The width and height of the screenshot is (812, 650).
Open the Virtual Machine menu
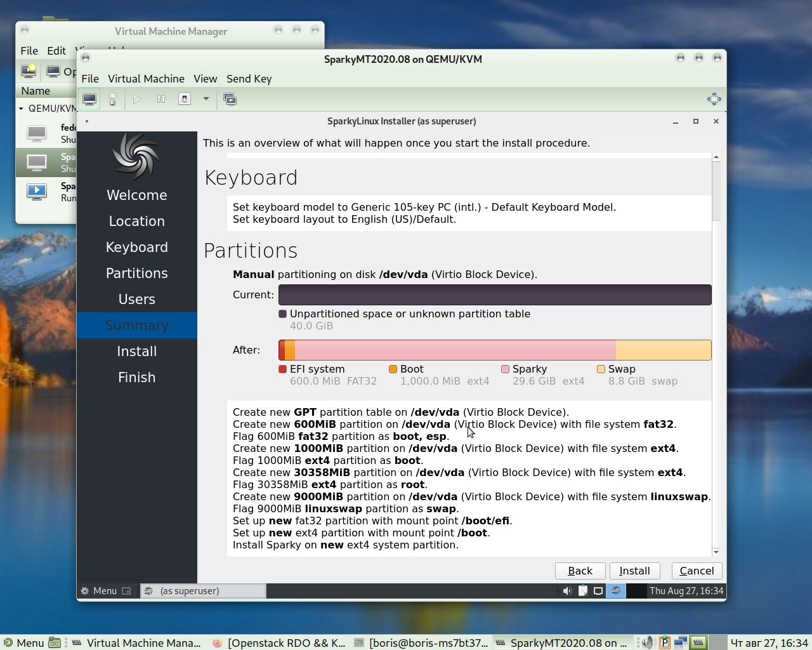tap(146, 79)
